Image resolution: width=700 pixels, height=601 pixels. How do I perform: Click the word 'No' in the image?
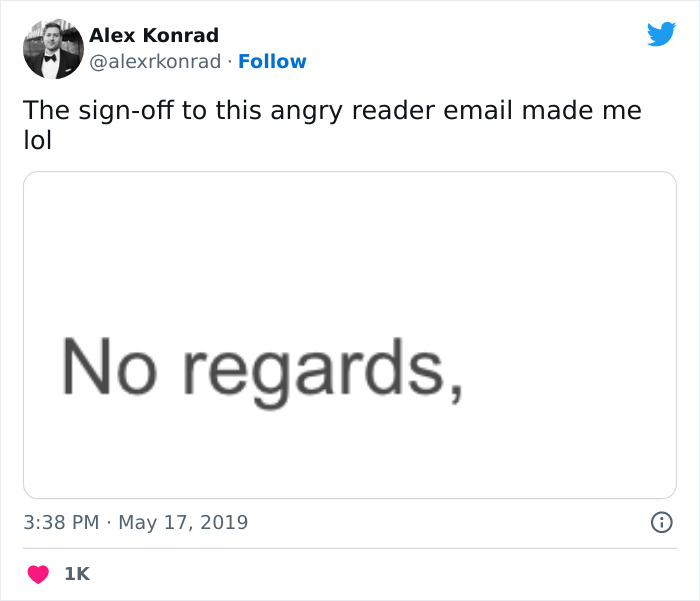point(108,365)
